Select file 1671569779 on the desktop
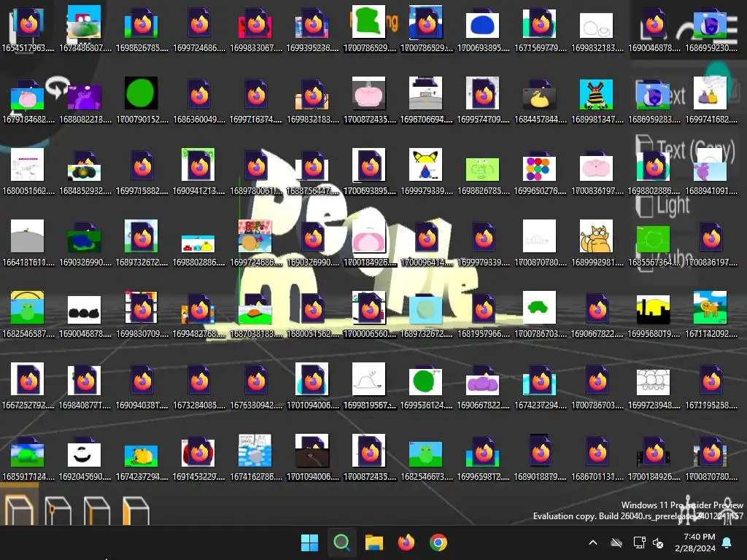 541,28
